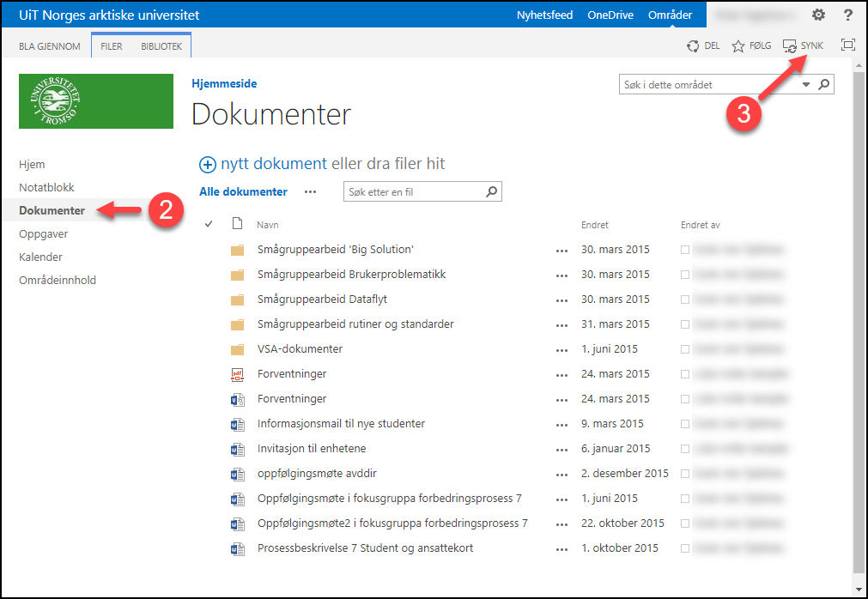Open the Kalender link in sidebar
The height and width of the screenshot is (599, 868).
(x=40, y=257)
